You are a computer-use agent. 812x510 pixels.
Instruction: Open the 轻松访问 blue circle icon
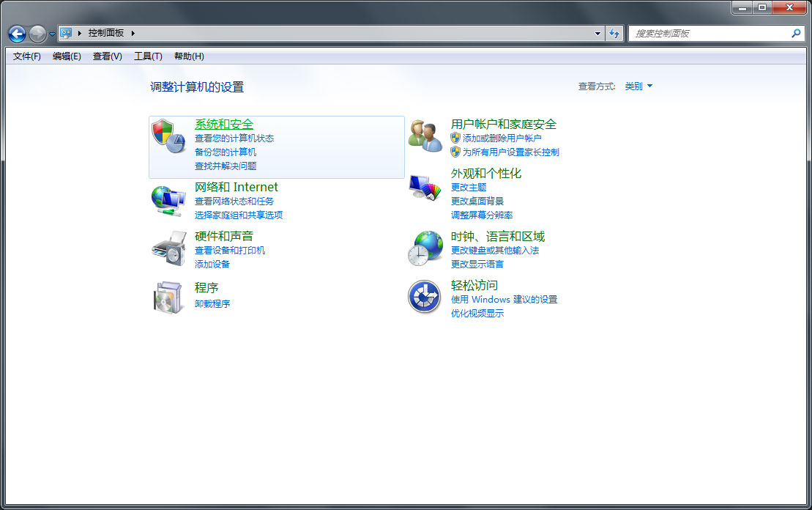pyautogui.click(x=425, y=297)
